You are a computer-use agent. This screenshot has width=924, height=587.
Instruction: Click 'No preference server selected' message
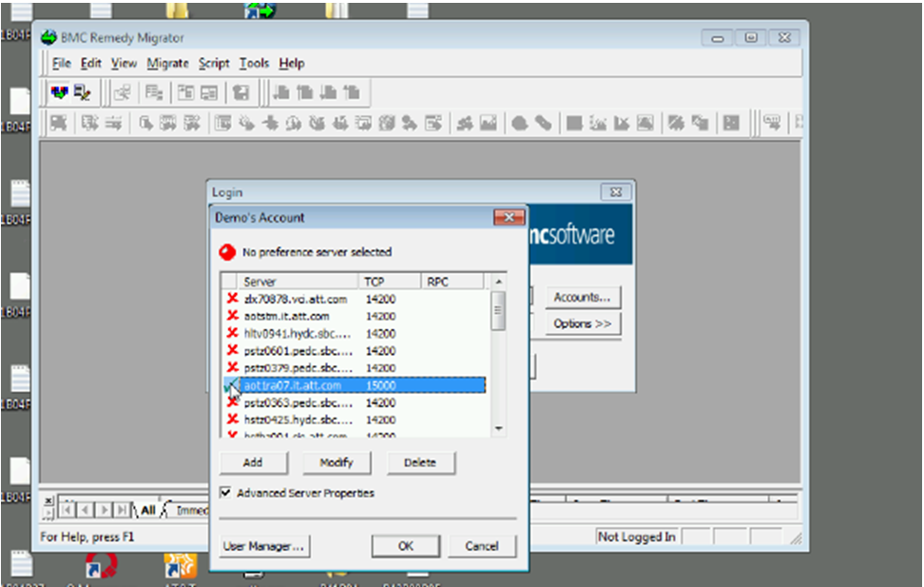click(318, 252)
